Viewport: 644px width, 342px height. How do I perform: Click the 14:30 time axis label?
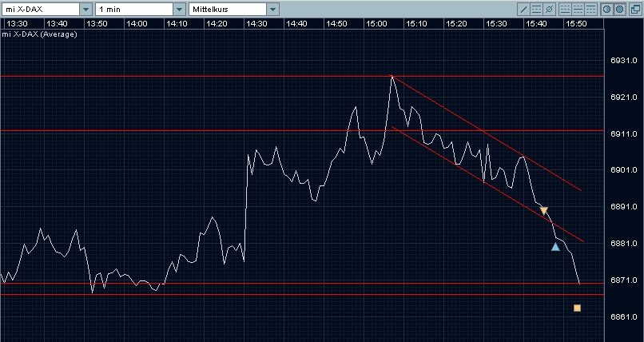click(256, 24)
